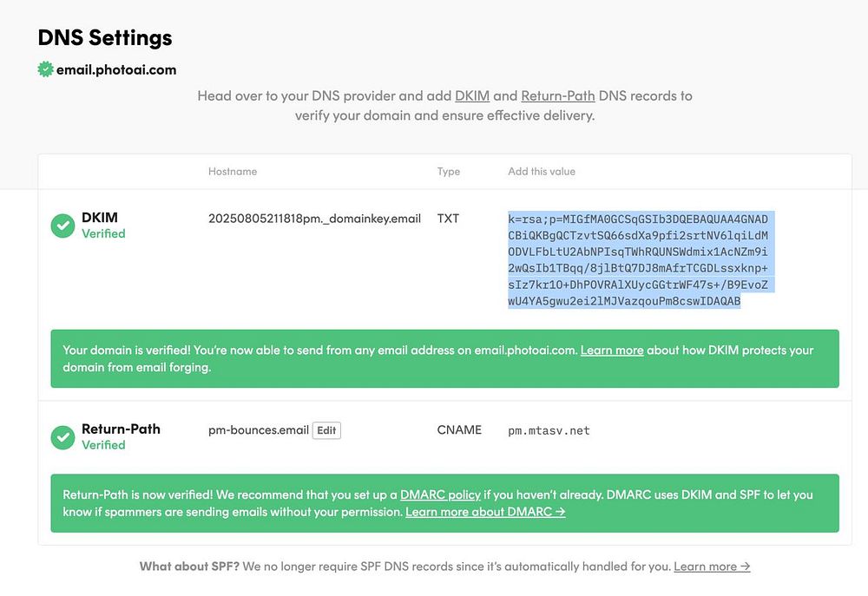Click the email.photoai.com domain name
The image size is (868, 596).
click(x=116, y=69)
